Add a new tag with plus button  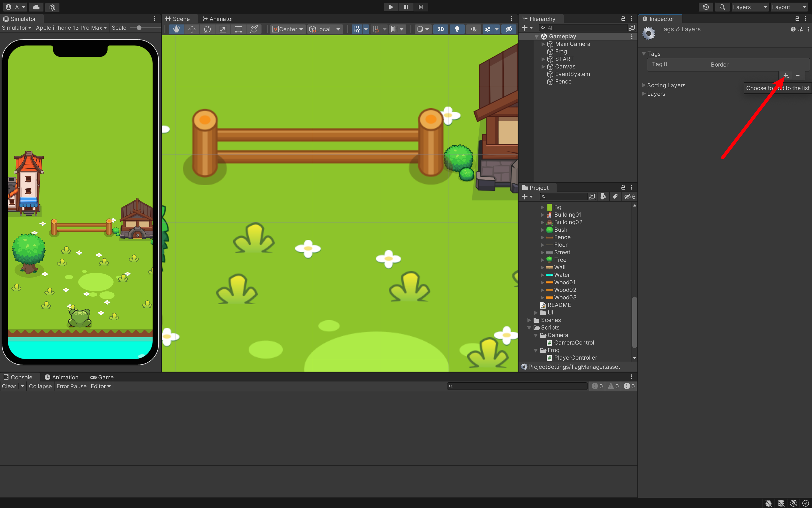pyautogui.click(x=786, y=75)
